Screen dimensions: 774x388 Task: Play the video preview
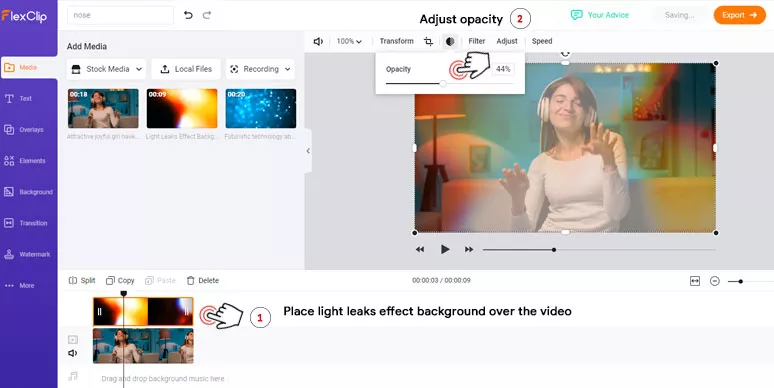445,250
